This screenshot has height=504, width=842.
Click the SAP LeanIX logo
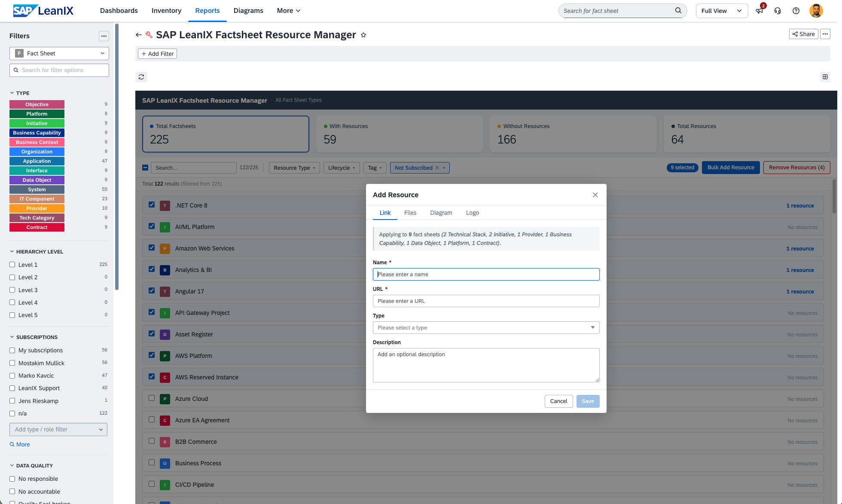[x=43, y=11]
